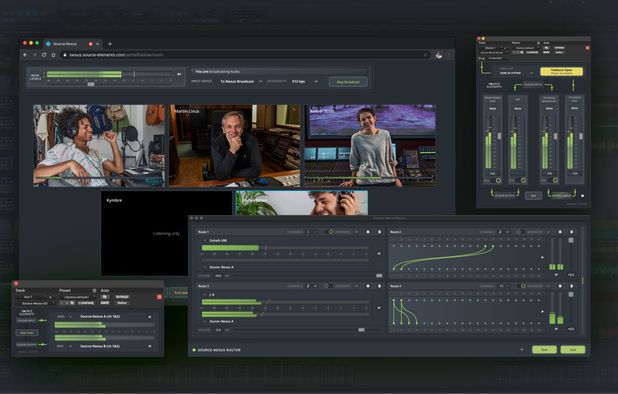Image resolution: width=618 pixels, height=394 pixels.
Task: Click the recording indicator on Source-Nexus tab
Action: (90, 44)
